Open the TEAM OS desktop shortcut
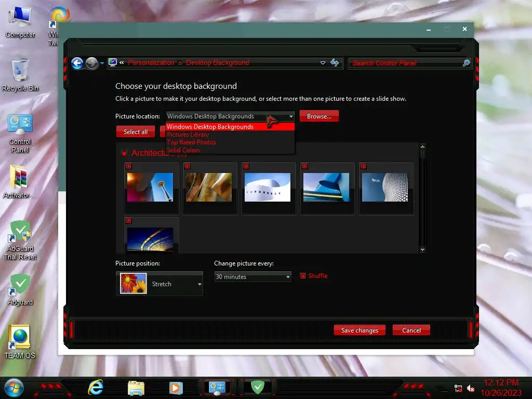The height and width of the screenshot is (399, 532). coord(20,342)
